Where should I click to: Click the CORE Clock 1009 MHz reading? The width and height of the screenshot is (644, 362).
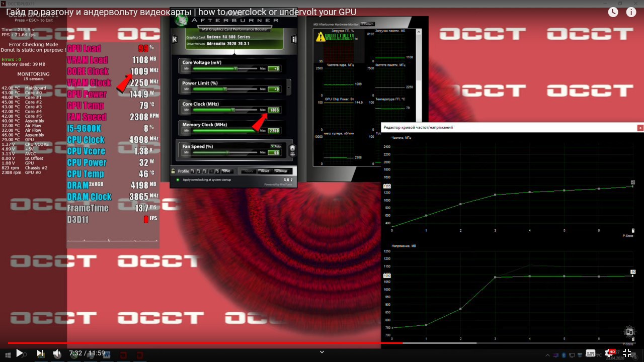tap(144, 71)
